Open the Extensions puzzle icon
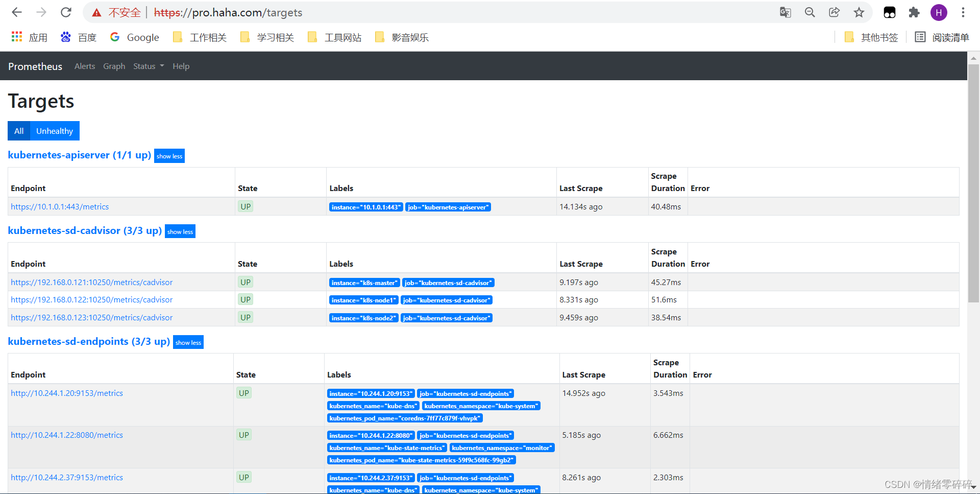This screenshot has width=980, height=494. (914, 12)
